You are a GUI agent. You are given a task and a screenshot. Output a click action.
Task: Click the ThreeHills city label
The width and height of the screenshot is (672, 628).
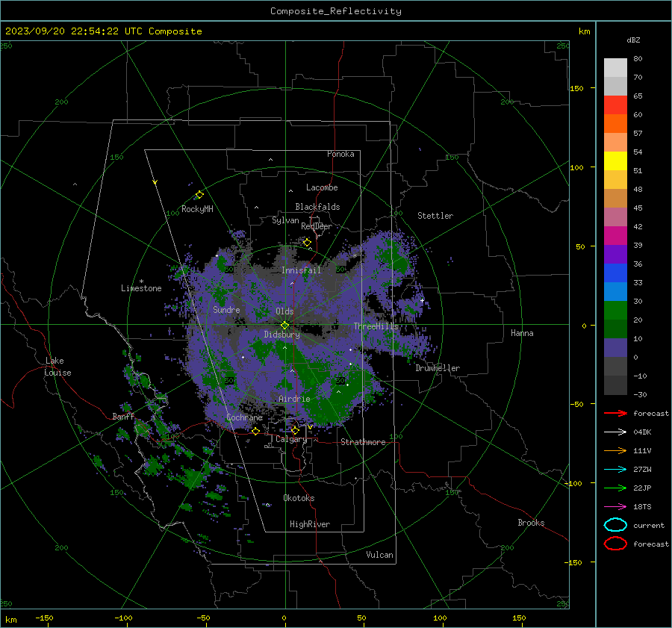[376, 326]
